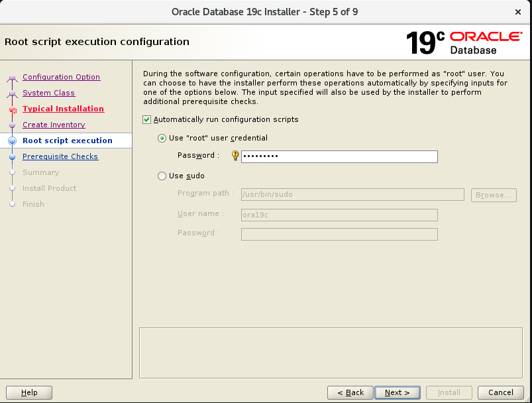The image size is (532, 403).
Task: Click the sudo Program path field
Action: (352, 194)
